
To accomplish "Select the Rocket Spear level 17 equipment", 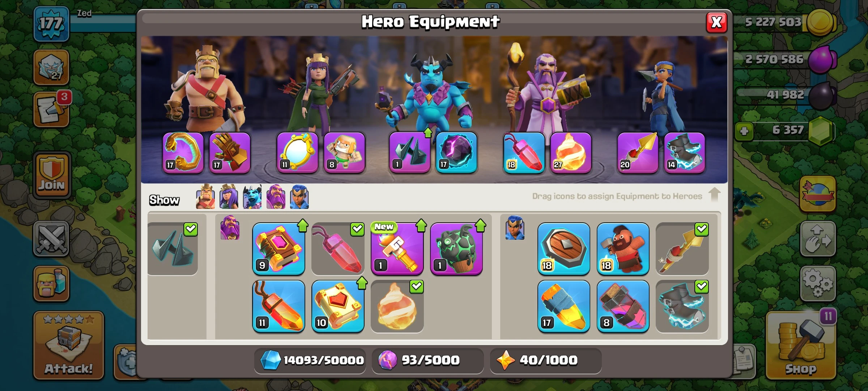I will [x=563, y=306].
